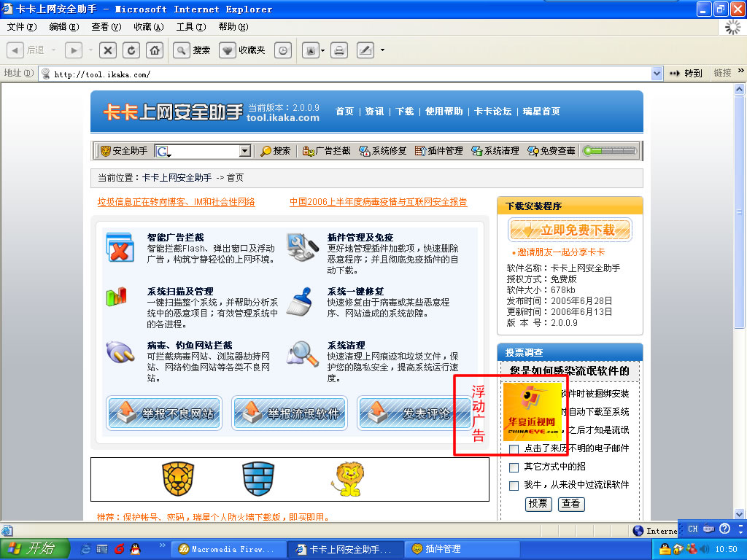Screen dimensions: 747x560
Task: Expand the address bar dropdown arrow
Action: pos(657,74)
